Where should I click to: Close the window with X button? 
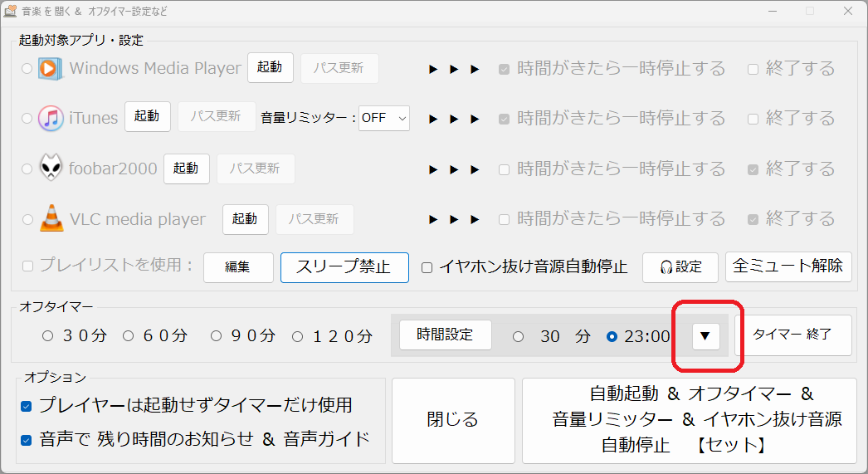847,11
